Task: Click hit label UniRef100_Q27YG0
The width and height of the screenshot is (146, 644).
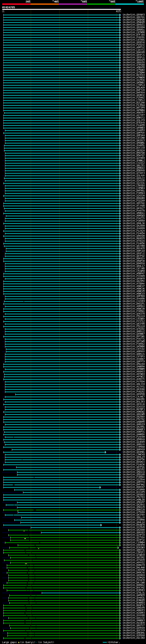Action: click(x=133, y=537)
